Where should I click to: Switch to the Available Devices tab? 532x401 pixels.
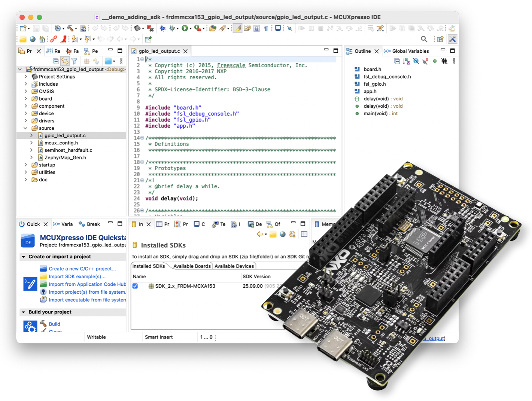click(x=234, y=266)
